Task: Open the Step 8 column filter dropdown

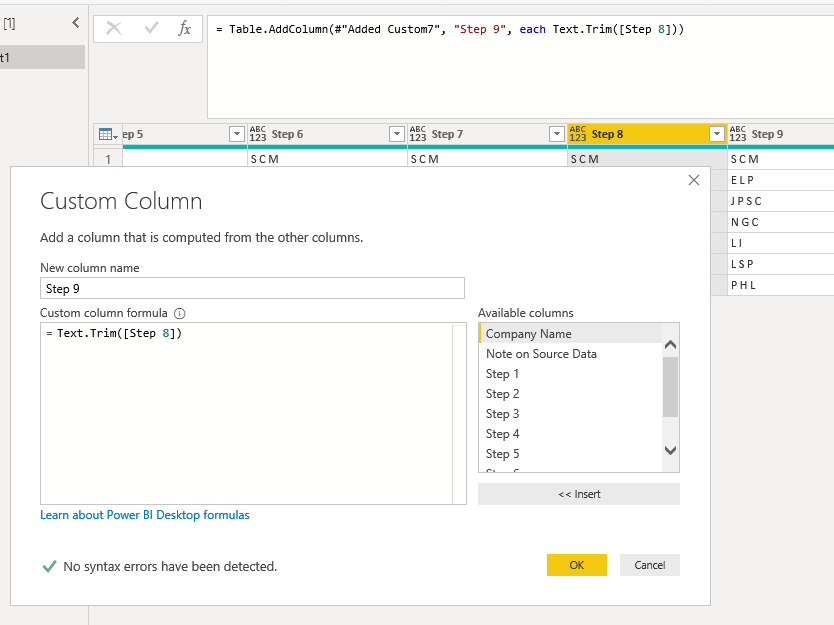Action: [x=716, y=134]
